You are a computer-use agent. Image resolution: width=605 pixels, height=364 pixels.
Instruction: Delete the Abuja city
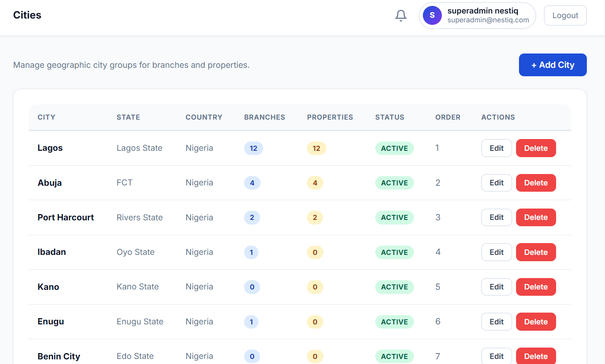point(536,183)
